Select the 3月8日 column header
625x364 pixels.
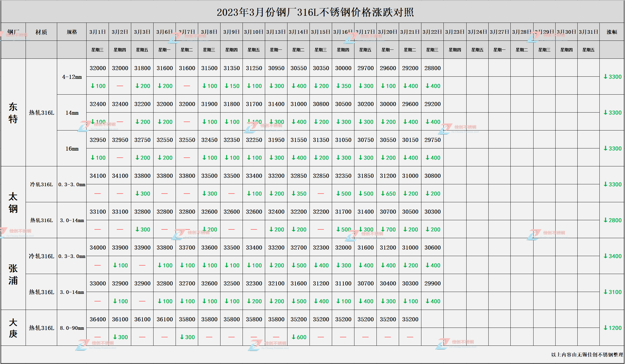pos(209,32)
